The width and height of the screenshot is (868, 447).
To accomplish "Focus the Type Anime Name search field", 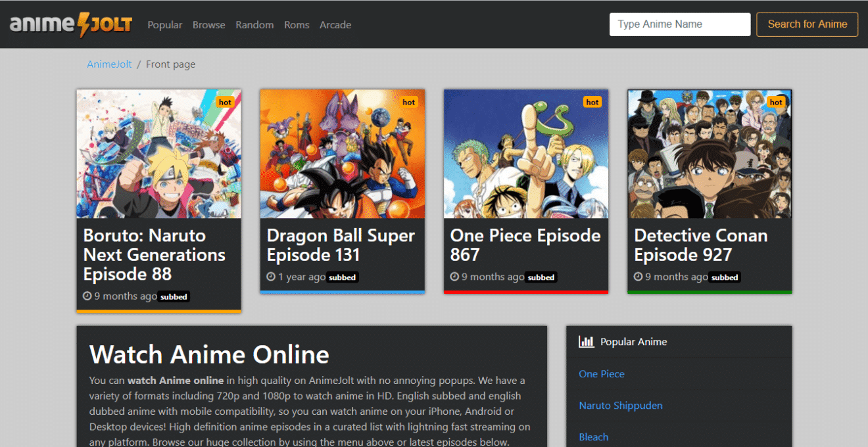I will click(680, 24).
